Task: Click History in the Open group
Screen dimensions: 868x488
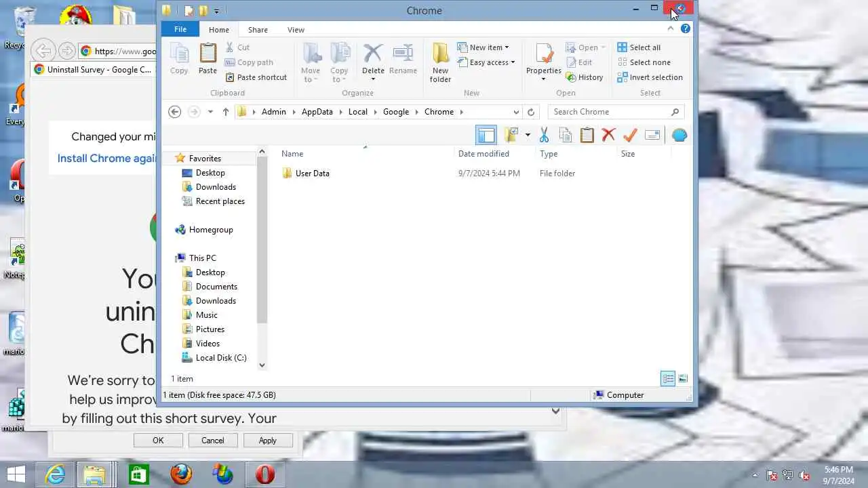Action: coord(585,77)
